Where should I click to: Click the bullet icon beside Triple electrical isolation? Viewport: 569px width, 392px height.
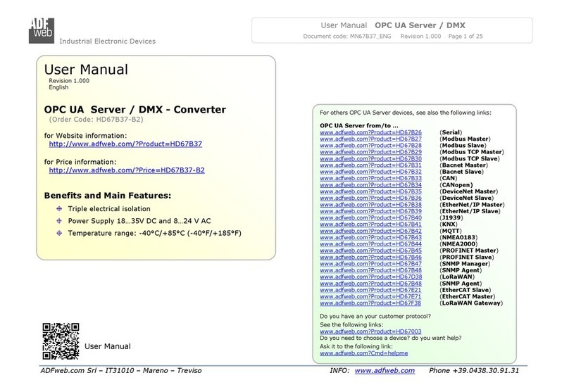pyautogui.click(x=59, y=209)
